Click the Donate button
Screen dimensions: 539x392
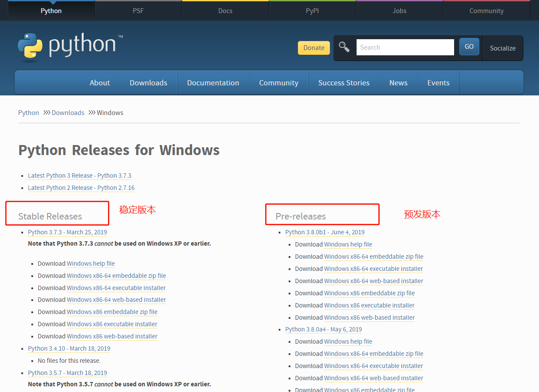(x=314, y=48)
